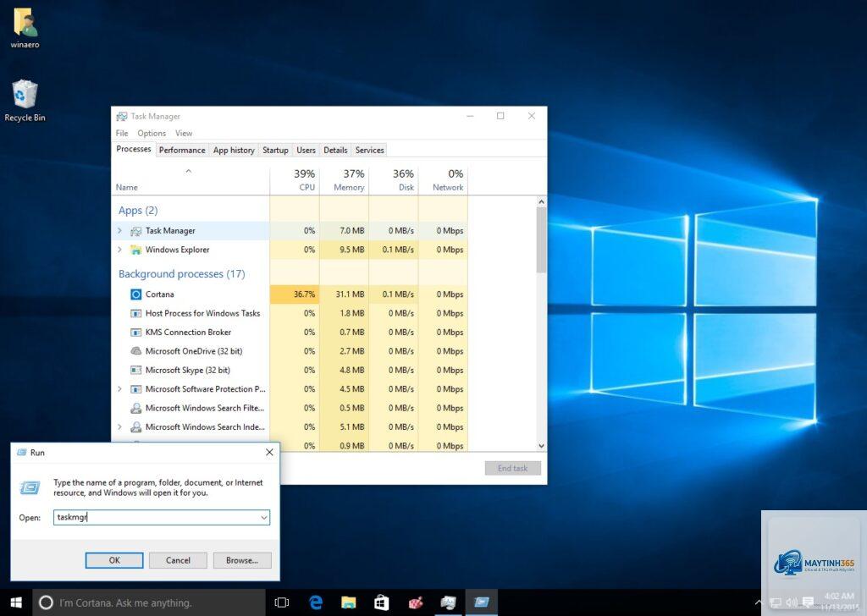The image size is (867, 616).
Task: Click the Run dialog title icon
Action: tap(21, 453)
